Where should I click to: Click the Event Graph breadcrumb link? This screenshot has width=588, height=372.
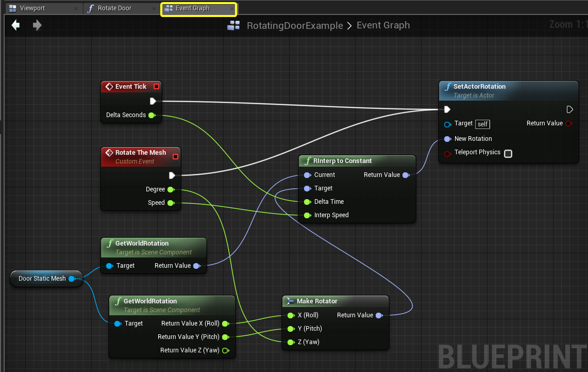point(383,25)
